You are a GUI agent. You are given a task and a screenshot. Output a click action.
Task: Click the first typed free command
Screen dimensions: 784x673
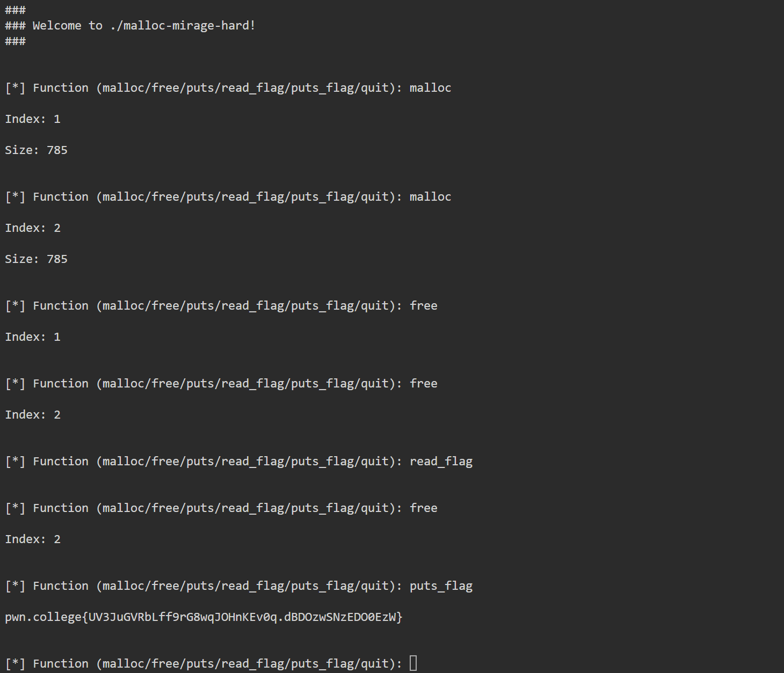[423, 306]
